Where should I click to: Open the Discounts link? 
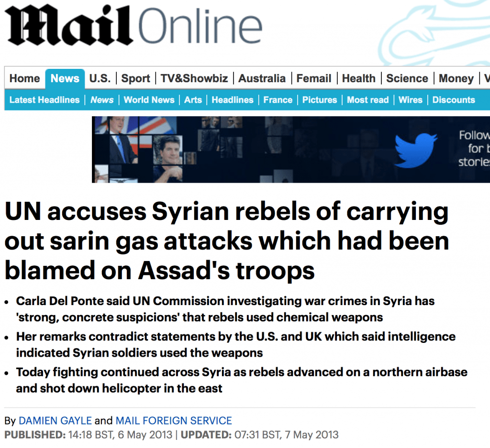(x=454, y=99)
